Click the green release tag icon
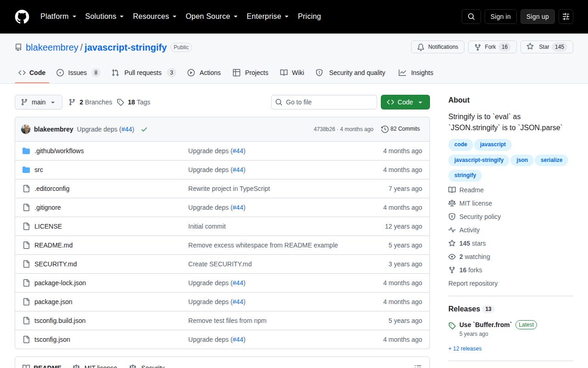Screen dimensions: 588x368 (x=452, y=325)
